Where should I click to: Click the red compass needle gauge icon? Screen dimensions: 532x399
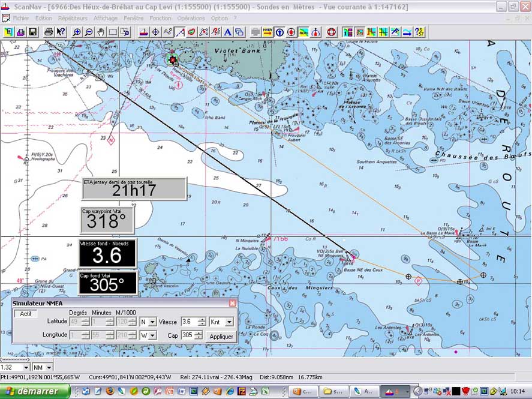coord(316,32)
